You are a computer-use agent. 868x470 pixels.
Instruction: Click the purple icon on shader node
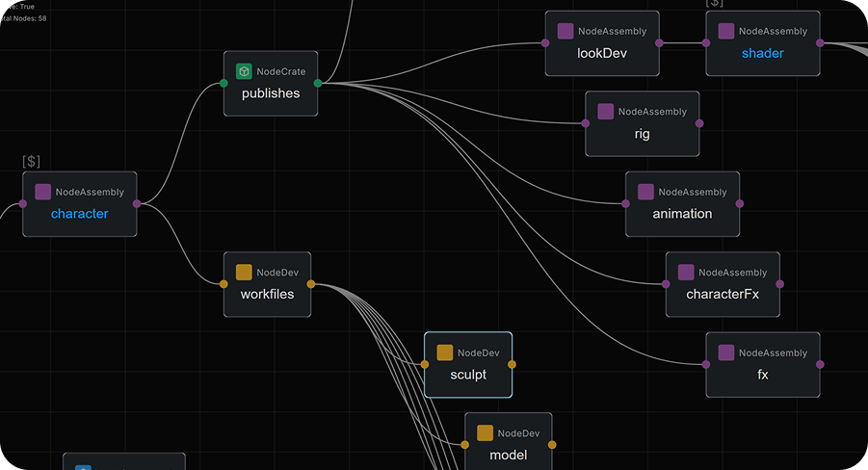725,31
